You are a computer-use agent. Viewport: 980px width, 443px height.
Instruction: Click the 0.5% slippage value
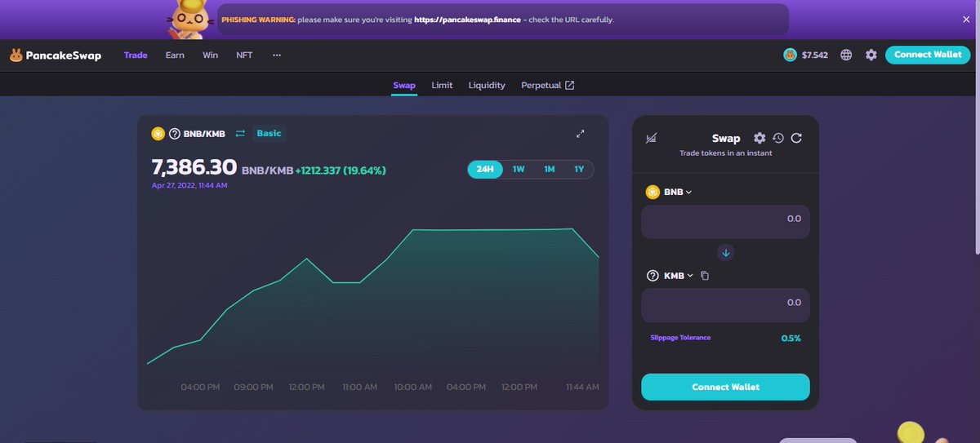[791, 338]
